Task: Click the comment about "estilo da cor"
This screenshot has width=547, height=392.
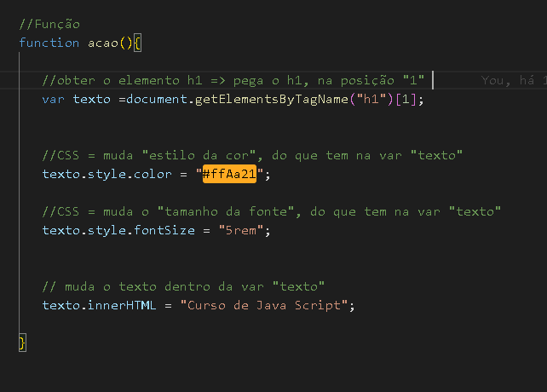Action: click(252, 155)
